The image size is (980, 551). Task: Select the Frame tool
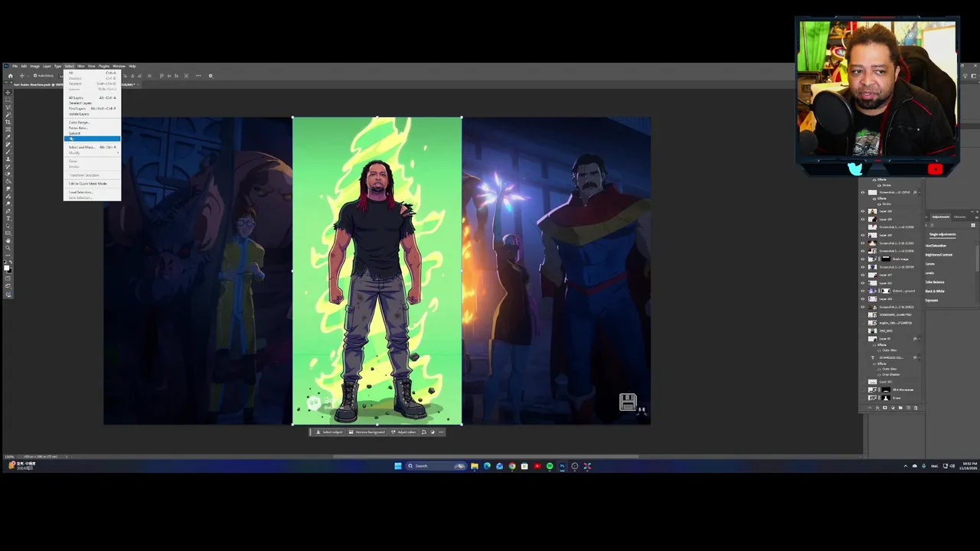[8, 129]
